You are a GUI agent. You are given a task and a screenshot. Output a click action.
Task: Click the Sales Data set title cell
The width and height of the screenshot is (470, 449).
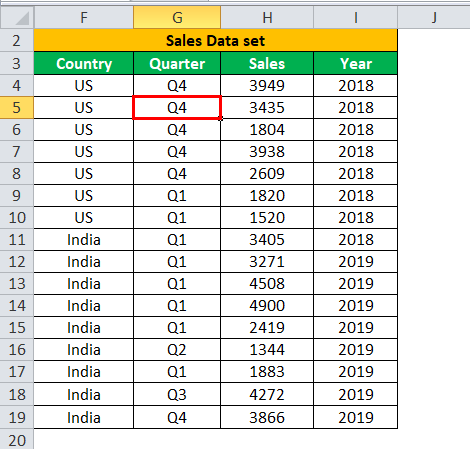click(215, 41)
